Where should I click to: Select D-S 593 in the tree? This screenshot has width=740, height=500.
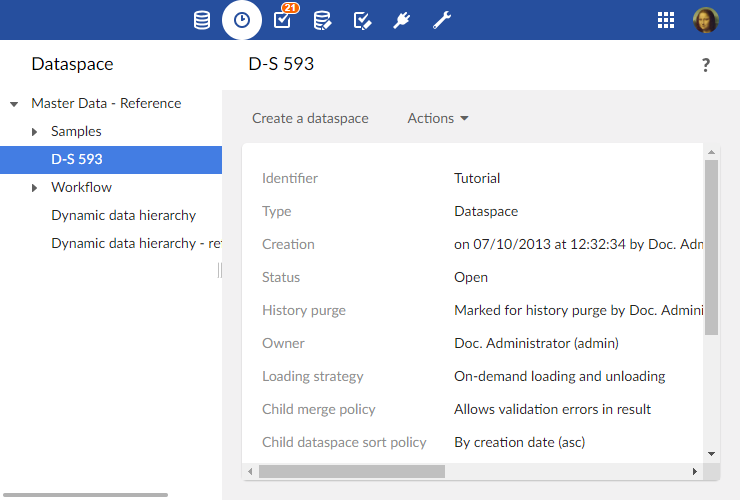coord(77,159)
